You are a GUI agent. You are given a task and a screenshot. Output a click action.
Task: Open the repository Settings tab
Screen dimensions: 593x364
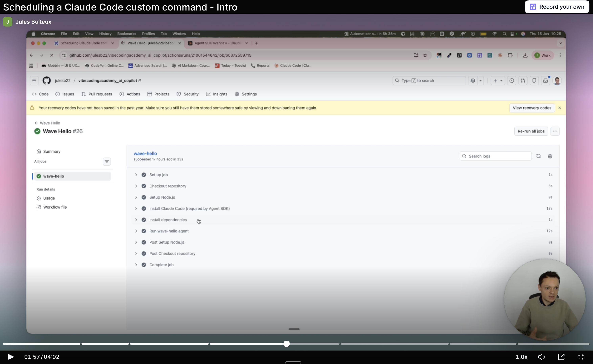(x=246, y=94)
